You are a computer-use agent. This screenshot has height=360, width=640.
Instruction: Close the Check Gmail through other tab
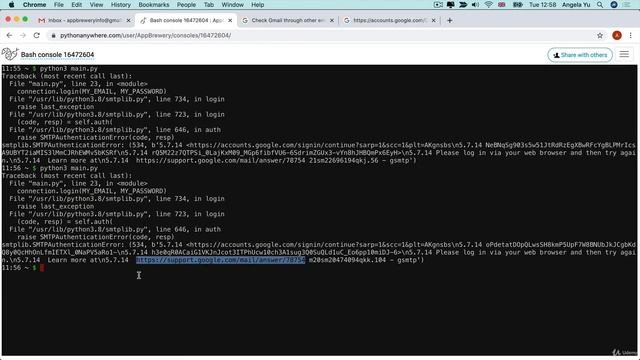[x=331, y=20]
